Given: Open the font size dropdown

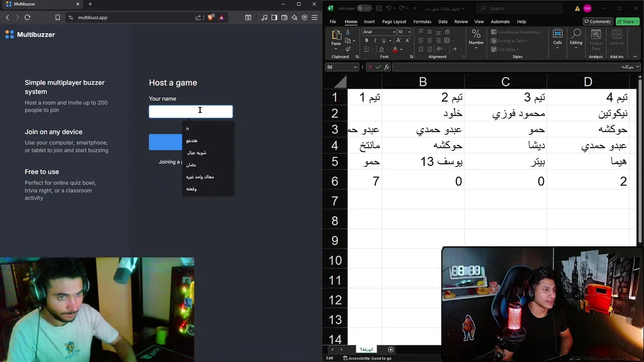Looking at the screenshot, I should [409, 32].
